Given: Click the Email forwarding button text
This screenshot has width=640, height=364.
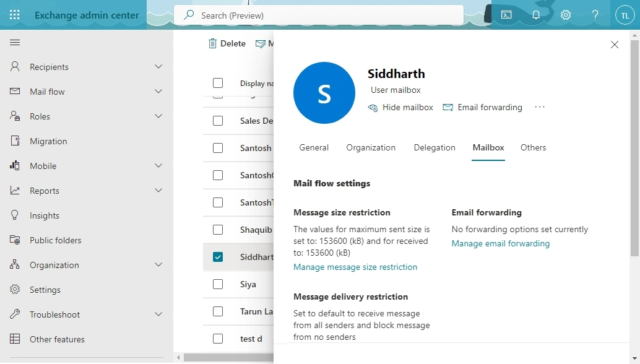Looking at the screenshot, I should click(x=490, y=107).
